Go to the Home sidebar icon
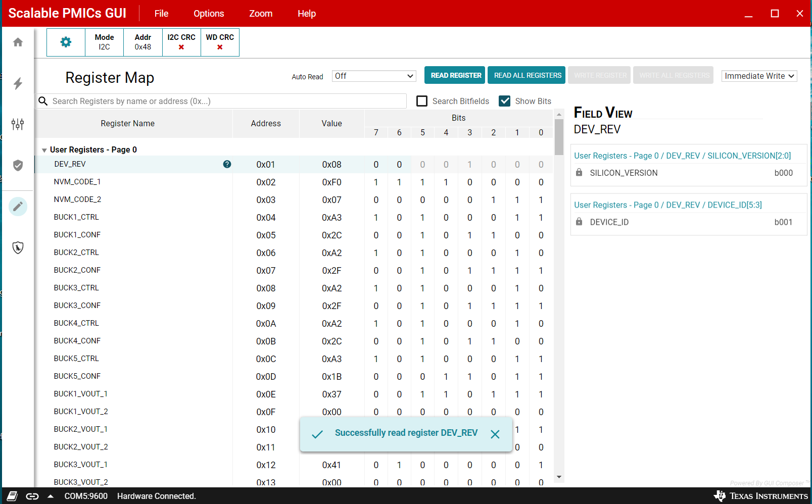812x504 pixels. (18, 42)
